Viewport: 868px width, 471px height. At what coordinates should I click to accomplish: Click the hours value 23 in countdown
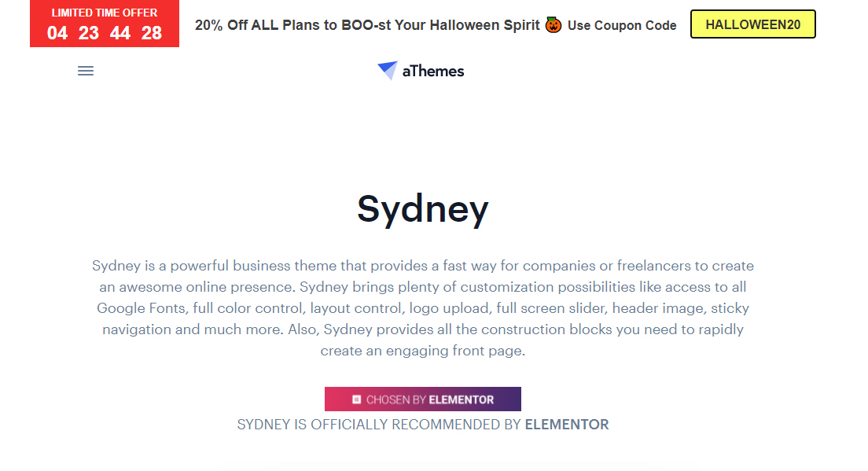[x=89, y=33]
